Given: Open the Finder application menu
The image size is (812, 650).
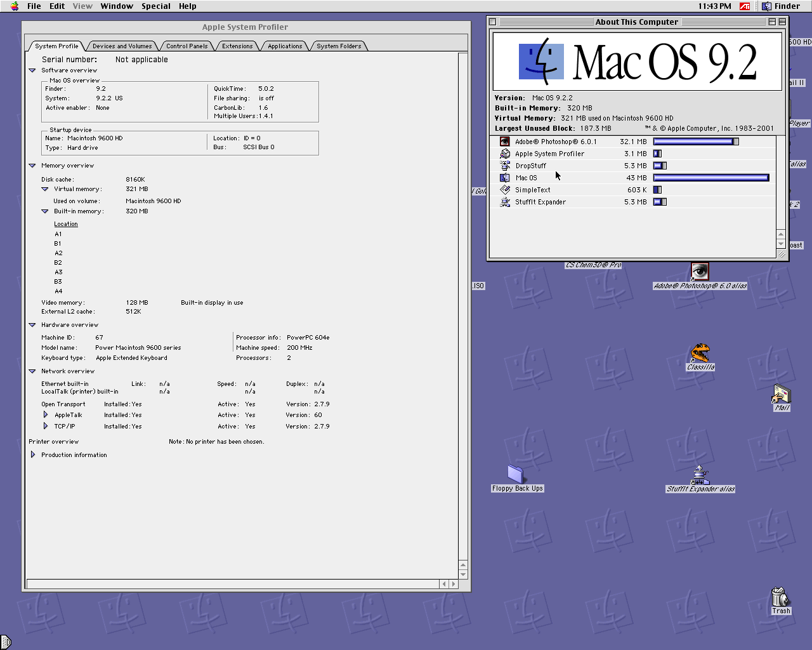Looking at the screenshot, I should [781, 6].
